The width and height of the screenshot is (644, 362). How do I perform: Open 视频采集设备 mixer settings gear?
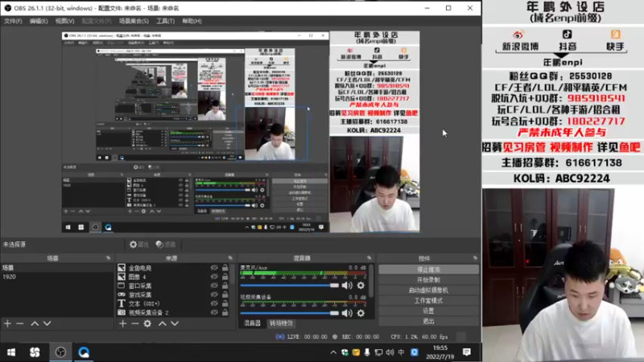coord(361,313)
